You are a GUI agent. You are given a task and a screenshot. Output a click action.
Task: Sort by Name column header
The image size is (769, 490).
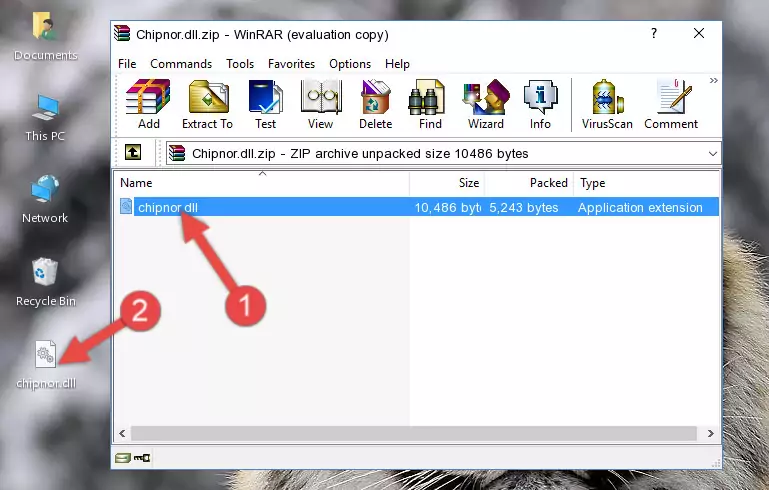click(262, 183)
